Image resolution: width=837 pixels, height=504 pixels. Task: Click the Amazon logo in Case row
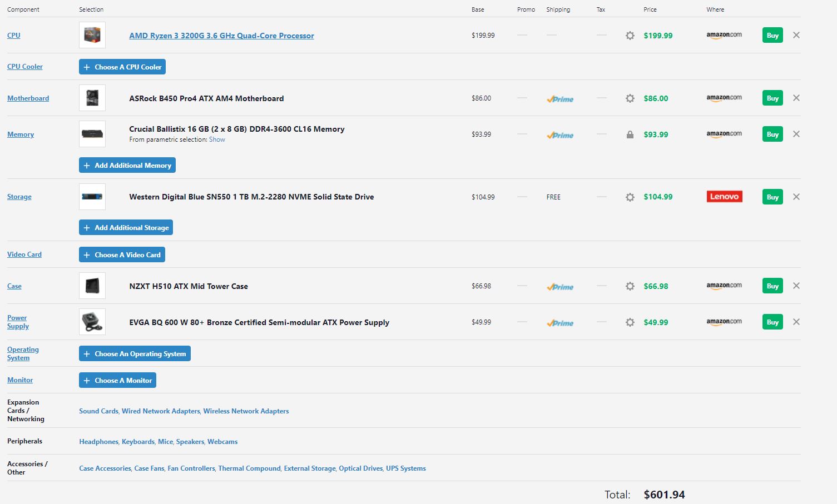tap(724, 286)
